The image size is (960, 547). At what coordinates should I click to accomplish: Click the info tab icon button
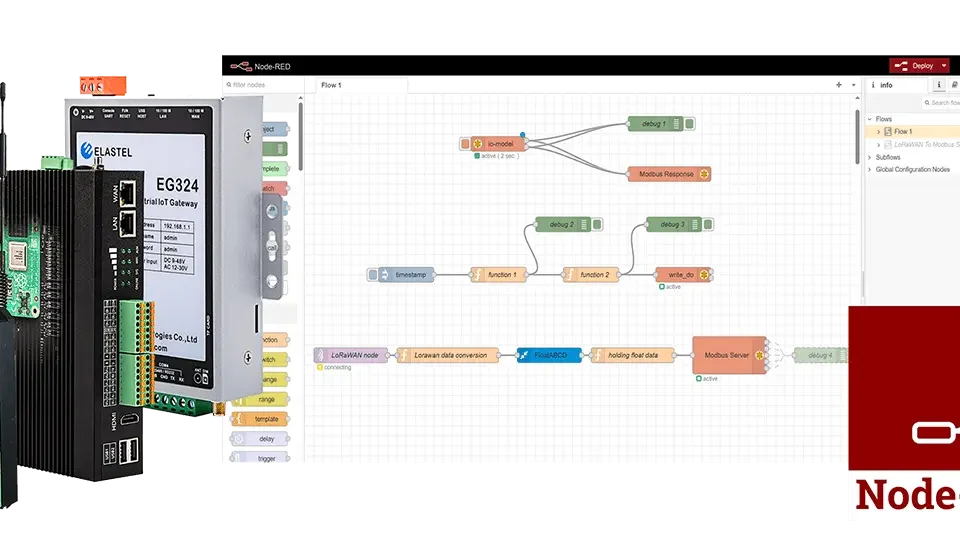pos(939,85)
